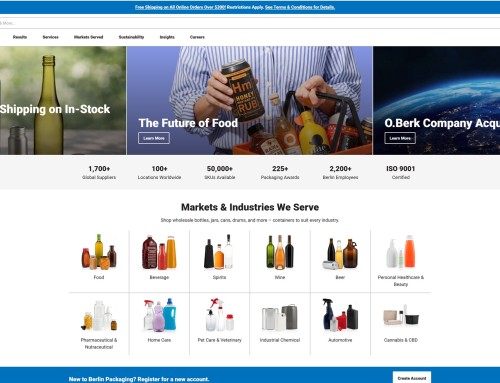Click Learn More on The Future of Food
The width and height of the screenshot is (500, 383).
[x=154, y=138]
